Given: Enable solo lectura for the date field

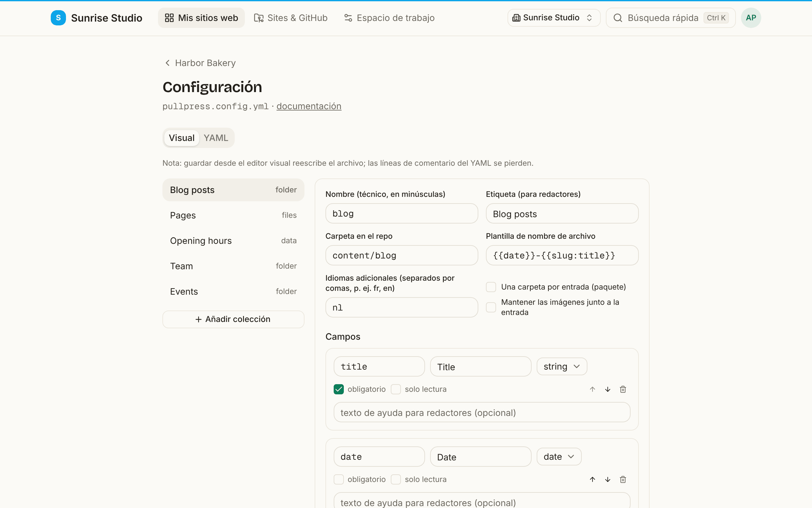Looking at the screenshot, I should pos(396,479).
